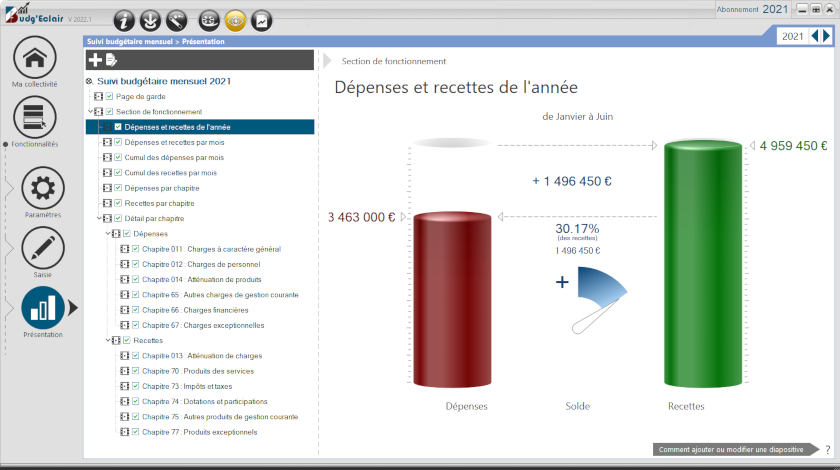Click Abonnement 2021 label
The width and height of the screenshot is (840, 470).
752,9
